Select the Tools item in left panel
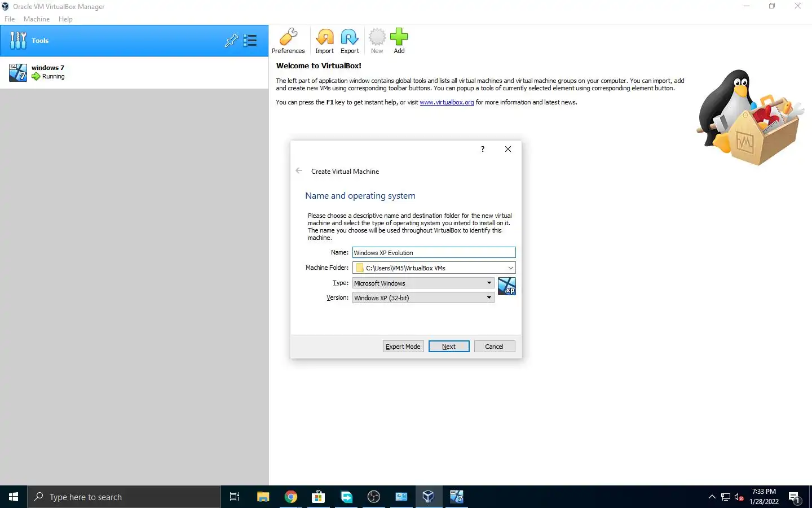This screenshot has width=812, height=508. tap(134, 41)
